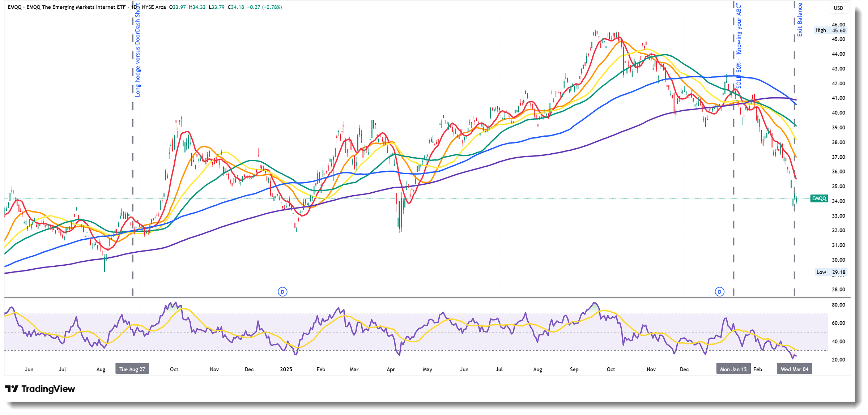Select the Tue Aug 27 date label
Screen dimensions: 868x415
[x=132, y=369]
